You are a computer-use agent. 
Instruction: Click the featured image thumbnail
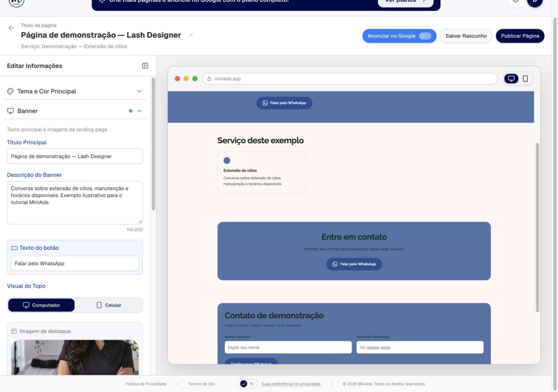tap(75, 358)
